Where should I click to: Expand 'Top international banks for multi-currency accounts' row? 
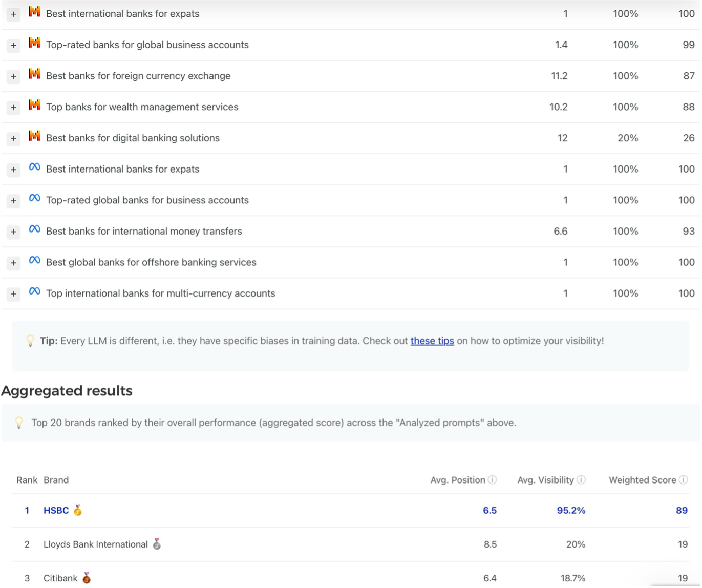coord(14,294)
